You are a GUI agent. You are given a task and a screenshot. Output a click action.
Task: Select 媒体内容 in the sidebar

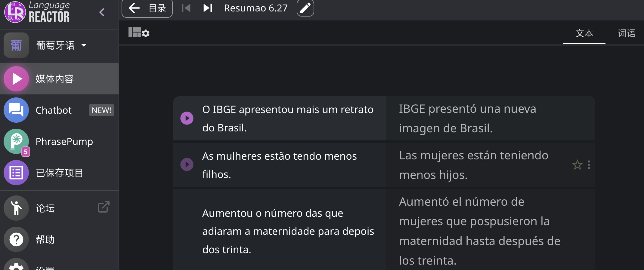pos(59,79)
